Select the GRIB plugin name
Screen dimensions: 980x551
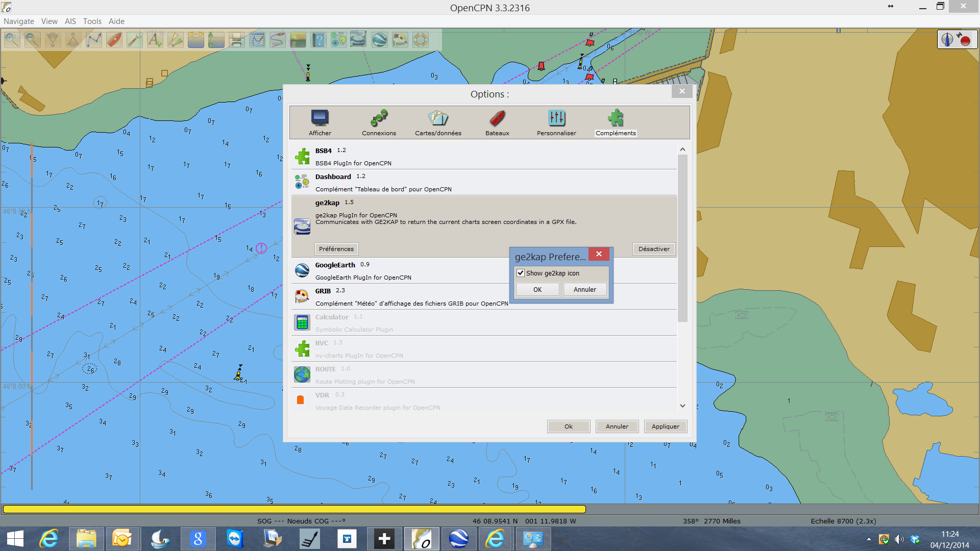323,291
